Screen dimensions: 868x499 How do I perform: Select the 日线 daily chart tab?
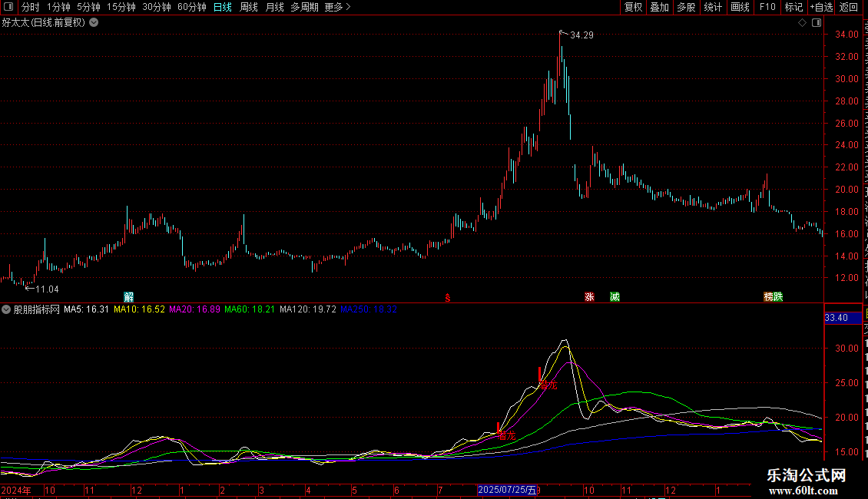tap(223, 7)
